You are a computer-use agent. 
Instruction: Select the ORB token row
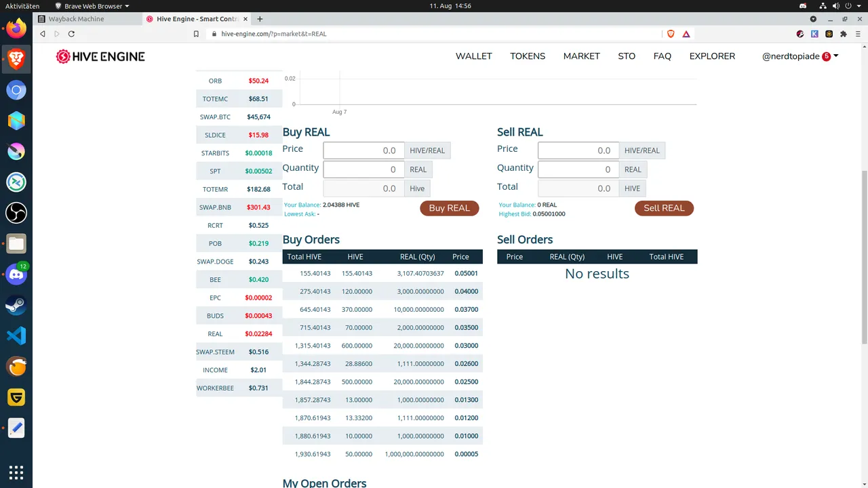click(x=239, y=81)
